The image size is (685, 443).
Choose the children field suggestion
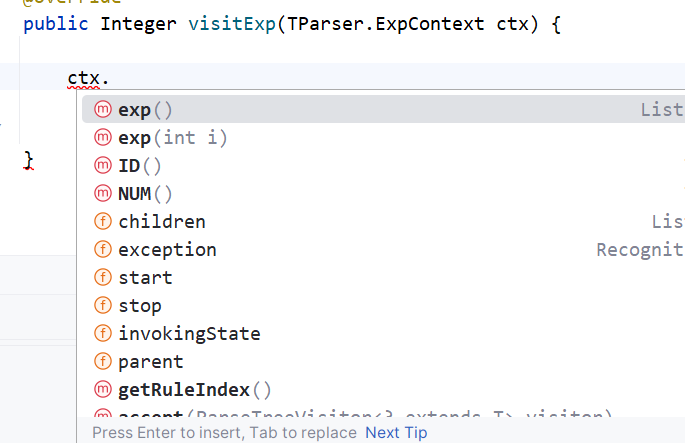click(x=383, y=222)
